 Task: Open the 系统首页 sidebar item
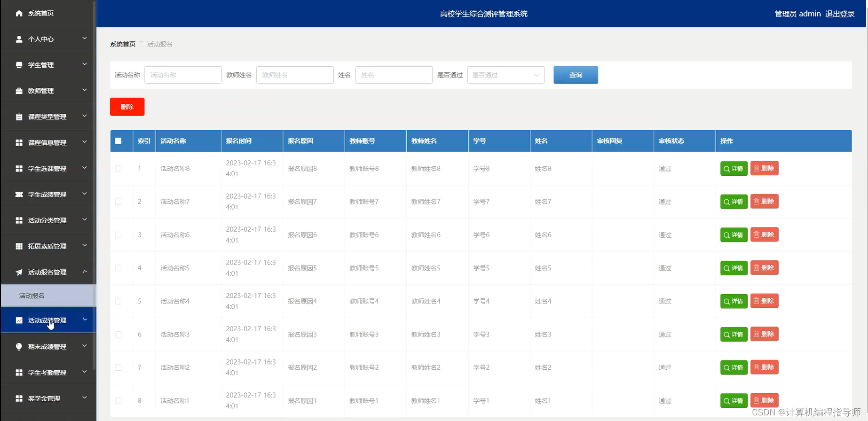point(47,13)
